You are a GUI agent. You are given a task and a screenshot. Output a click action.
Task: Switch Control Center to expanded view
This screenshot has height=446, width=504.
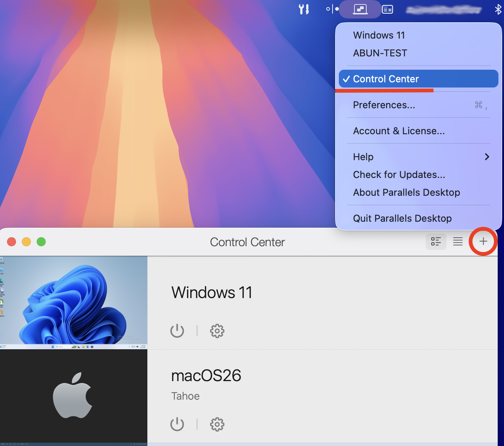(436, 241)
